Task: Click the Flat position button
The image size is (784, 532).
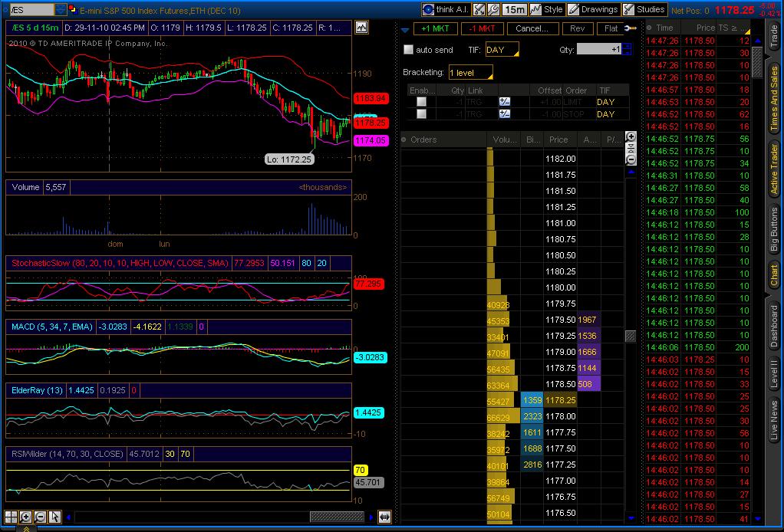Action: point(611,28)
